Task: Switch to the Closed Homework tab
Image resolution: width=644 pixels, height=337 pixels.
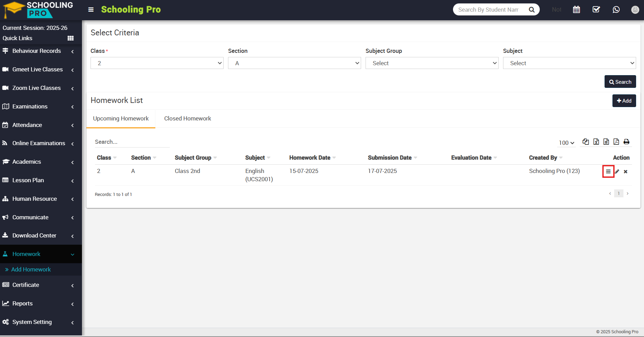Action: click(188, 119)
